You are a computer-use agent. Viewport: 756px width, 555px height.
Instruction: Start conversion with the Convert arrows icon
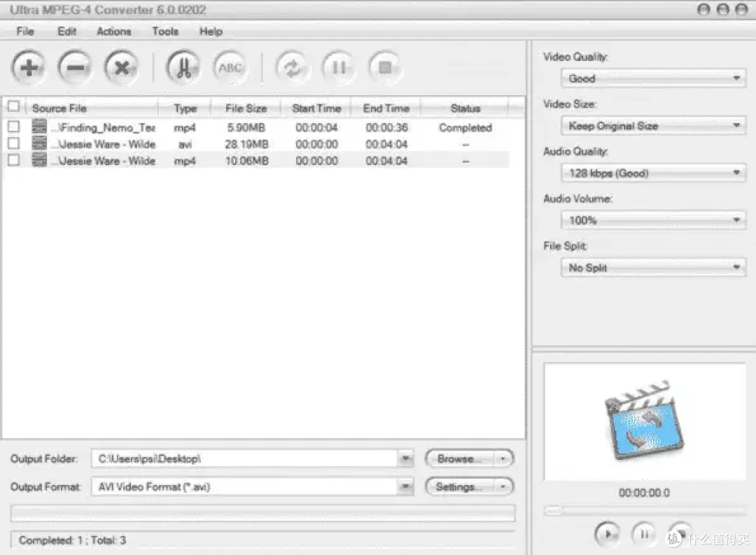(292, 68)
